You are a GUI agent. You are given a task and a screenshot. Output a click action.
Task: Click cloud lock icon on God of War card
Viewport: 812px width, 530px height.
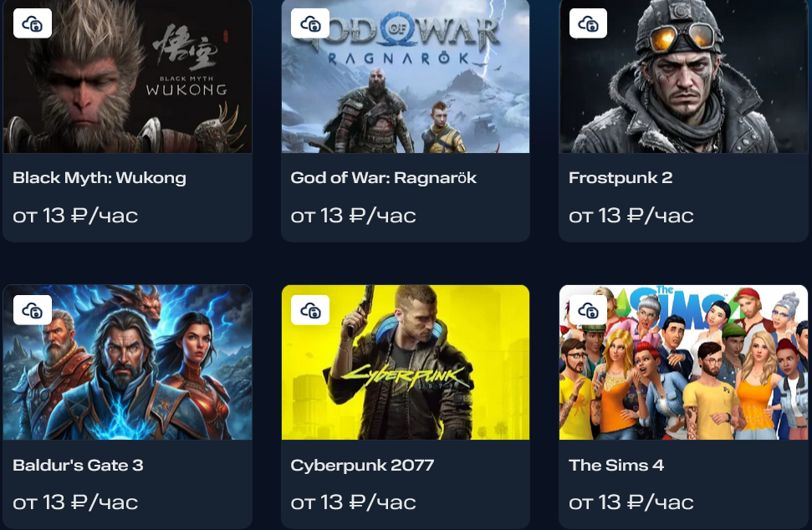pyautogui.click(x=310, y=23)
